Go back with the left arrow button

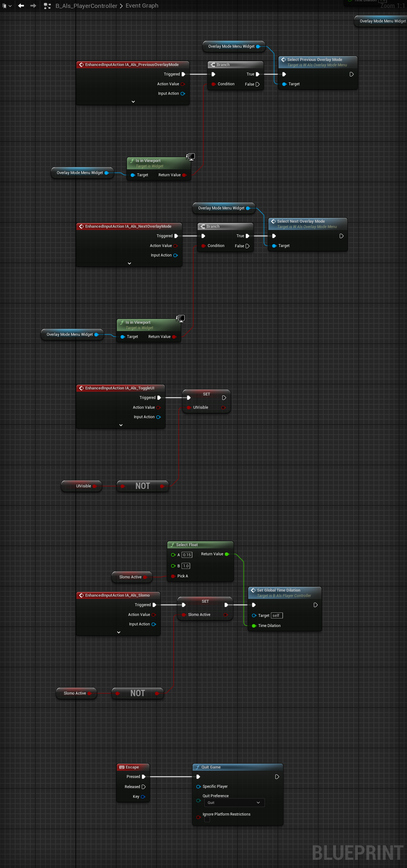pos(21,6)
